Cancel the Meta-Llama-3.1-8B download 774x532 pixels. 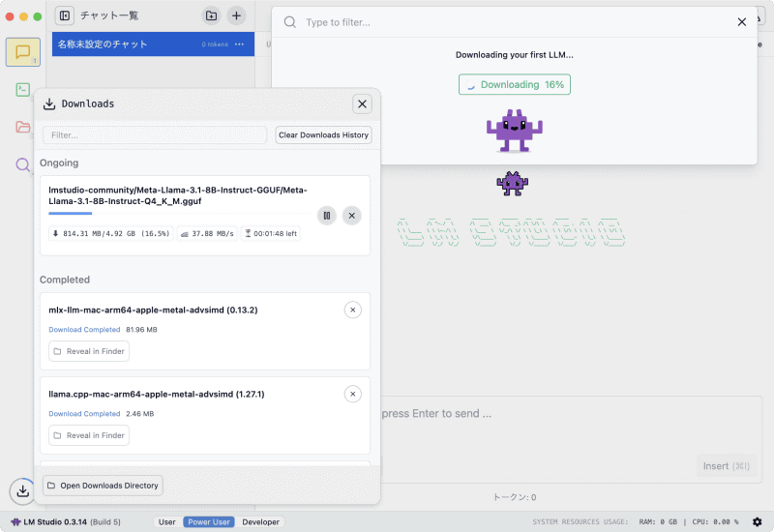click(x=352, y=216)
